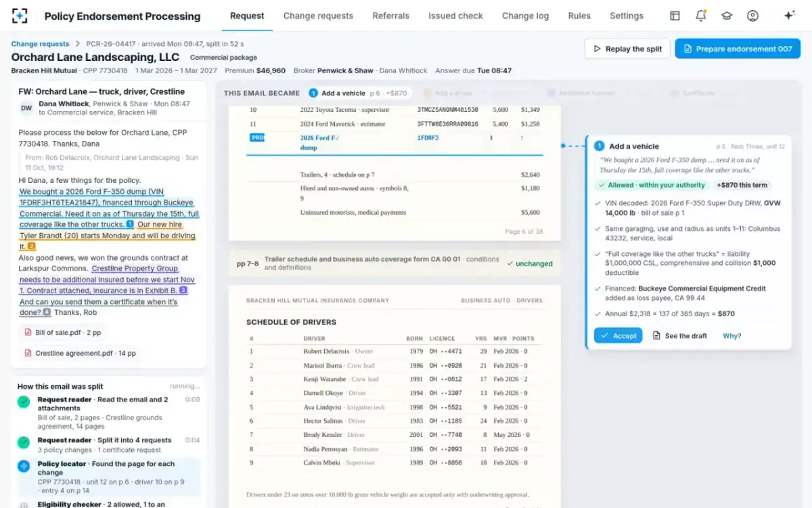Click '2024 Ford Maverick · estimator' vehicle row
The image size is (812, 508).
[x=394, y=124]
